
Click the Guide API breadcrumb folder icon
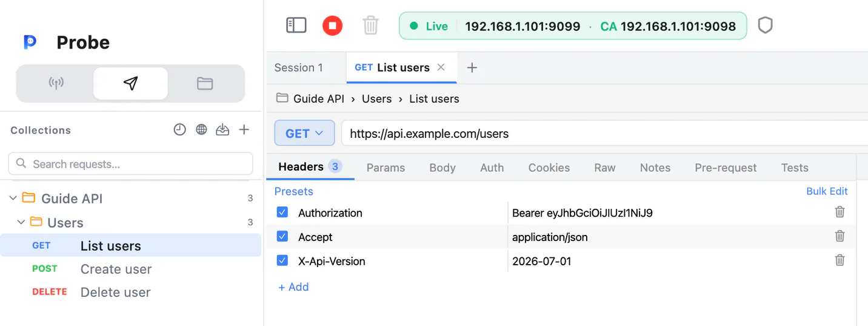tap(282, 98)
